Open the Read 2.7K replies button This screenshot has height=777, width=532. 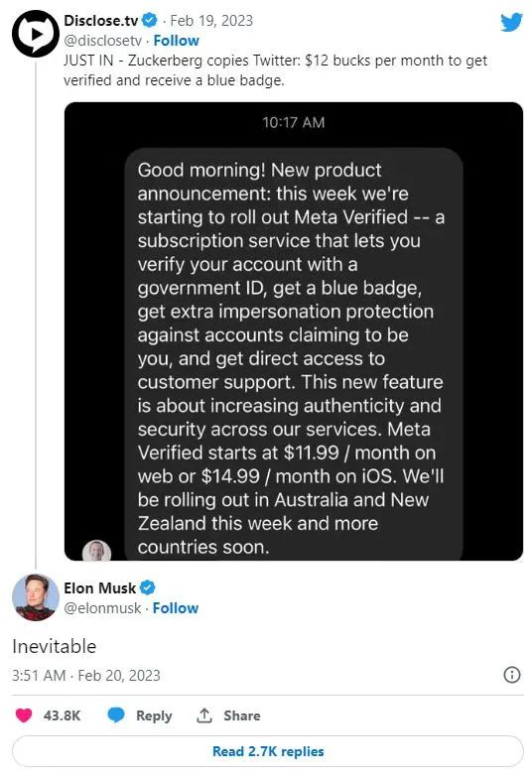pyautogui.click(x=268, y=751)
